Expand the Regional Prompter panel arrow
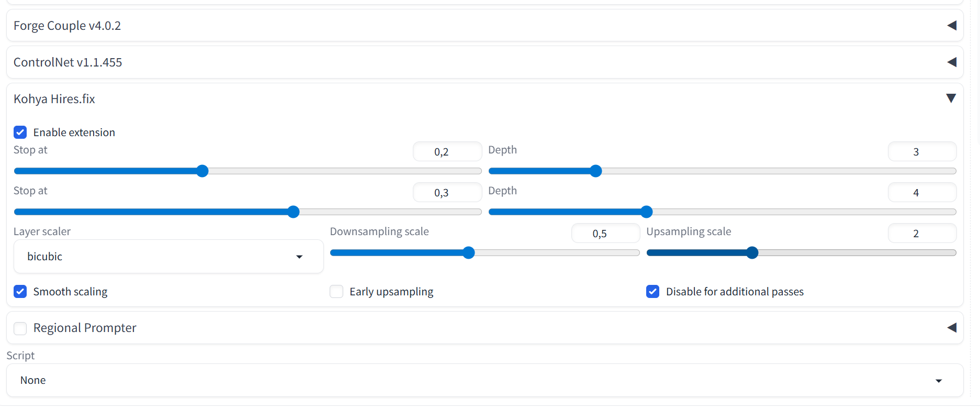Screen dimensions: 980x409 click(x=952, y=328)
